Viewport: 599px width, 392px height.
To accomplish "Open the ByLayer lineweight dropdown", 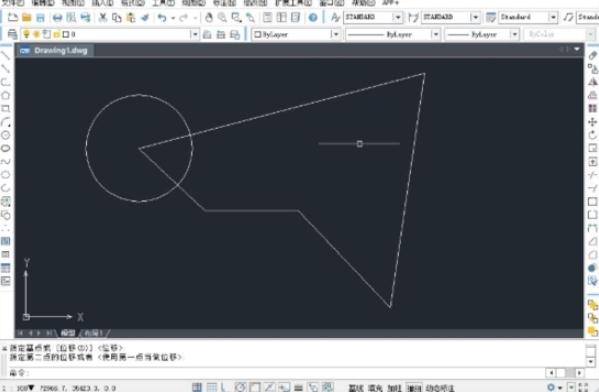I will click(515, 34).
